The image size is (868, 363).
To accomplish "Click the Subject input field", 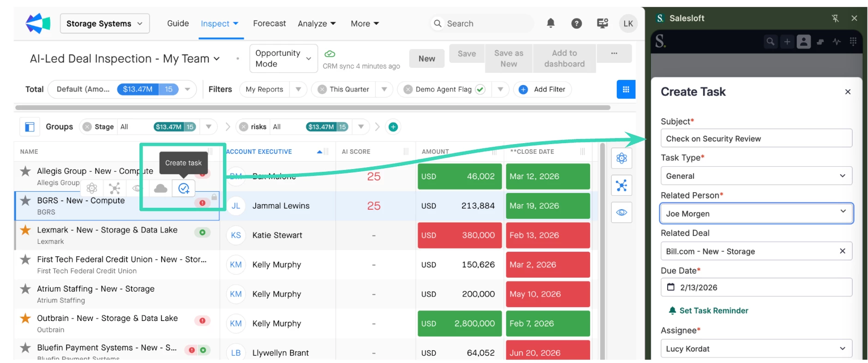I will click(x=756, y=139).
